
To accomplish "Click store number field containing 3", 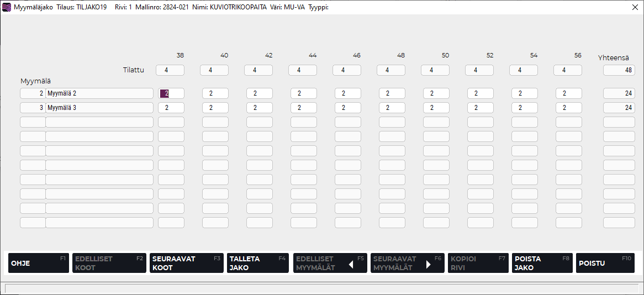I will point(33,108).
